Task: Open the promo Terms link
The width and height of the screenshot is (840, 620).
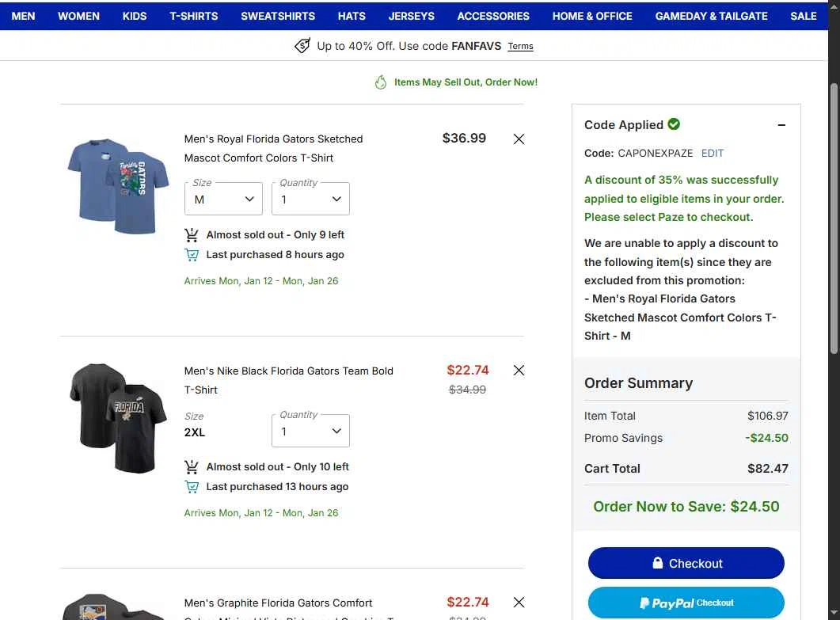Action: pos(521,46)
